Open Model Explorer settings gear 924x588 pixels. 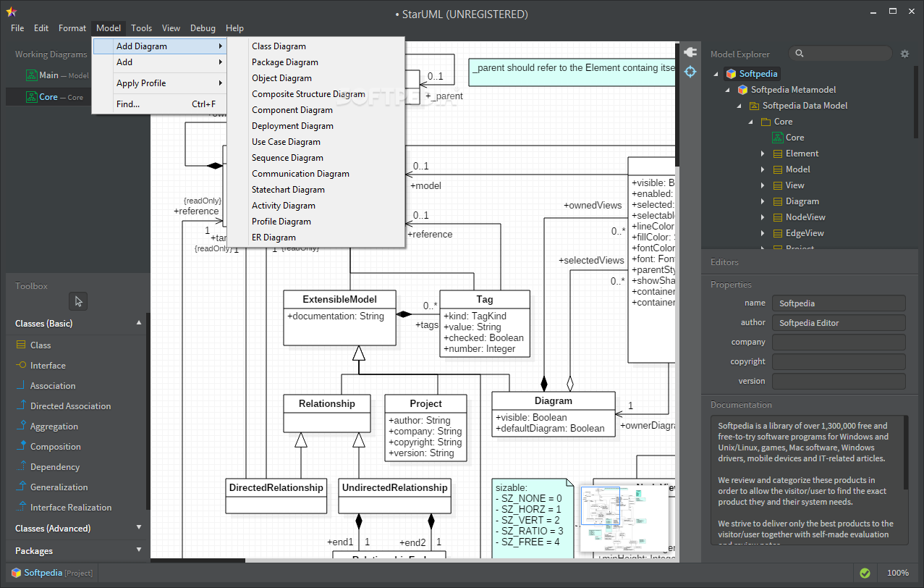(904, 54)
